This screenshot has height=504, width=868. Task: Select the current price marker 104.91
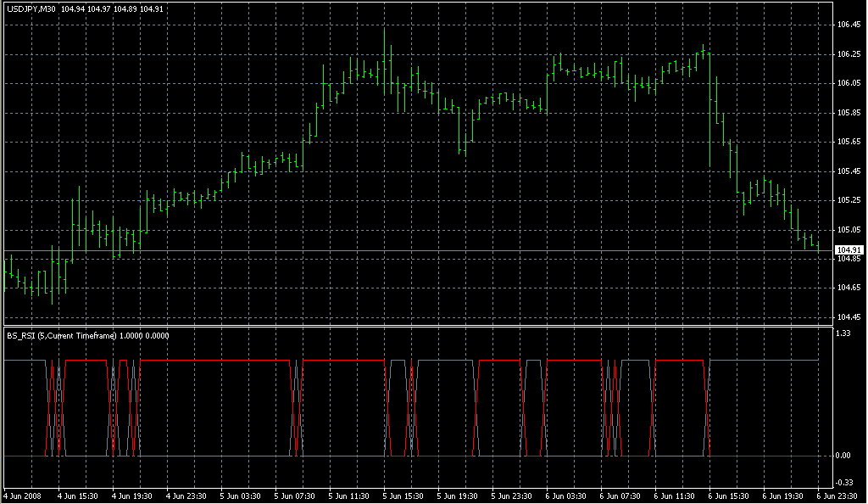point(849,250)
